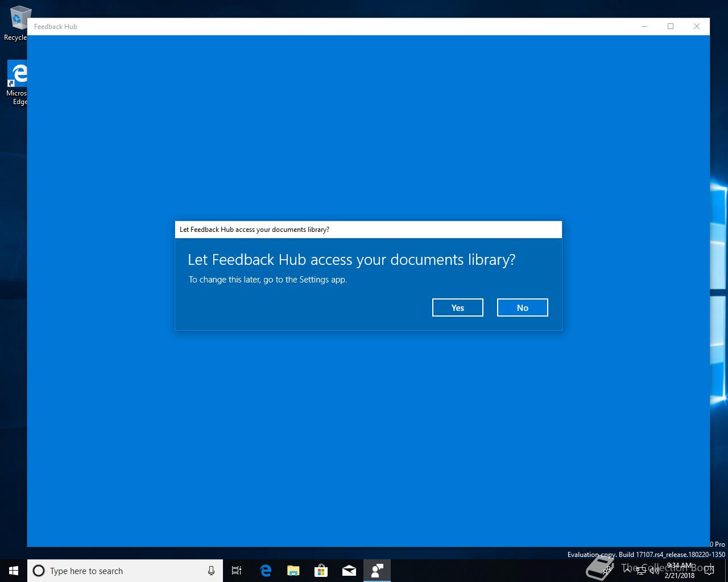Close the Feedback Hub window
The width and height of the screenshot is (728, 582).
pyautogui.click(x=697, y=26)
